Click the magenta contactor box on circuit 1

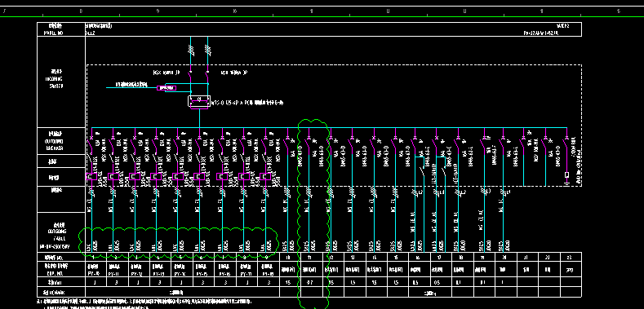pos(91,177)
